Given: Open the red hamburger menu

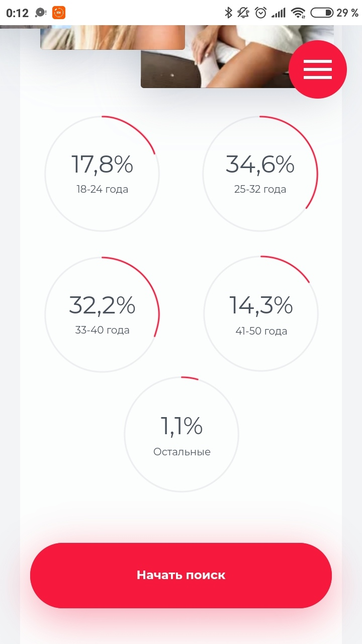Looking at the screenshot, I should click(318, 69).
